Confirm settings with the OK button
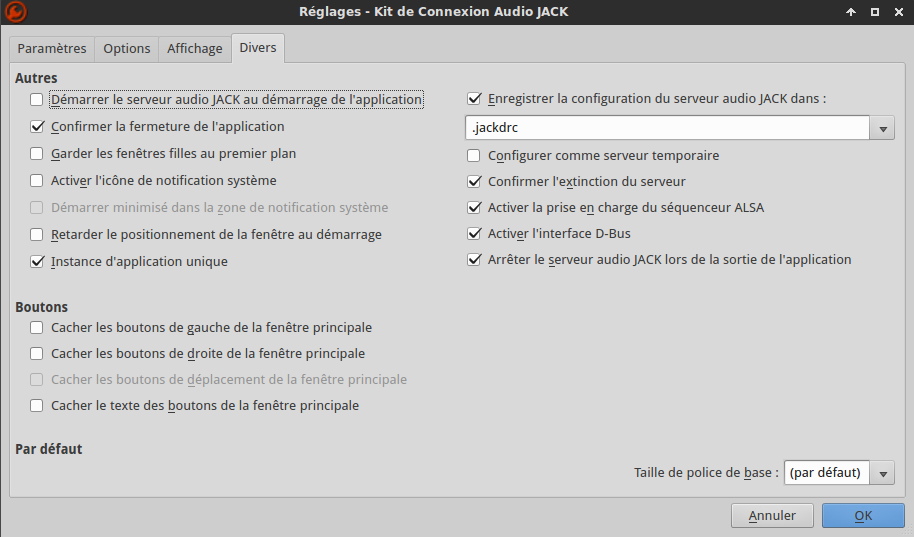Image resolution: width=914 pixels, height=537 pixels. (x=863, y=516)
